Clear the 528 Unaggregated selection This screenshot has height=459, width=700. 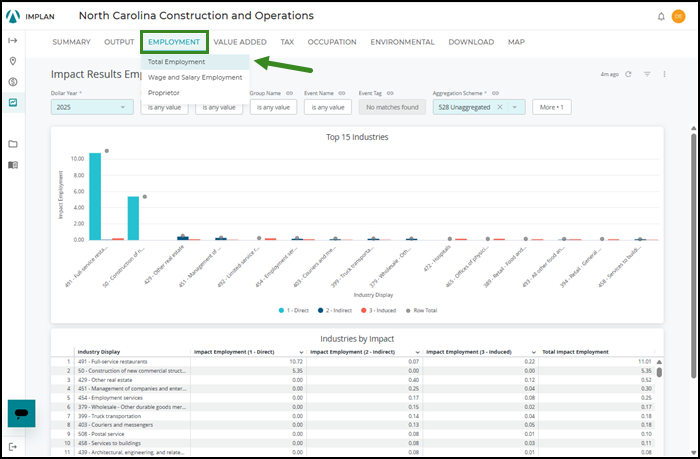point(500,107)
